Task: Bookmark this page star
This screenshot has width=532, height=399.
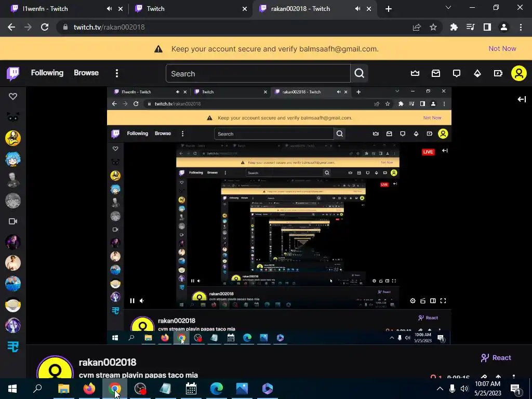Action: pos(433,27)
